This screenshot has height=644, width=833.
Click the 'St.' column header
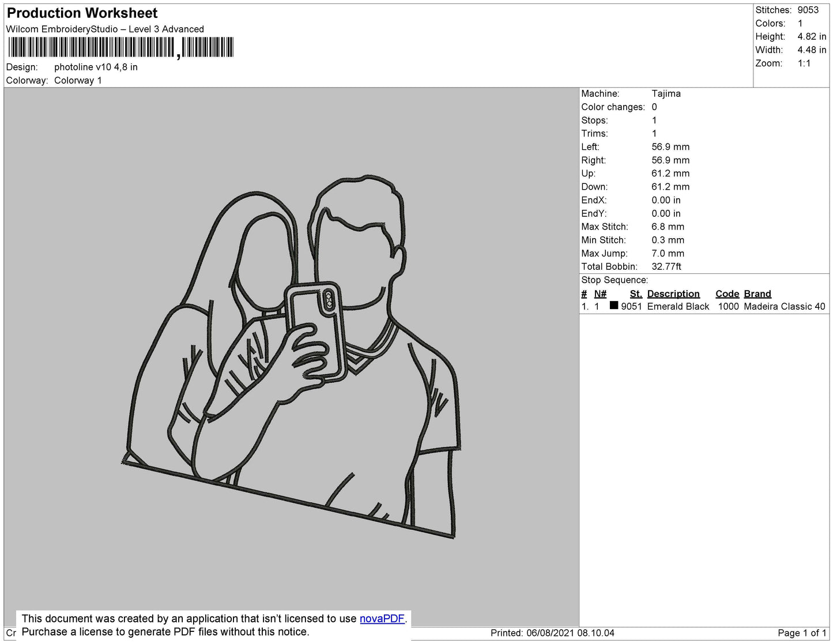(x=636, y=293)
